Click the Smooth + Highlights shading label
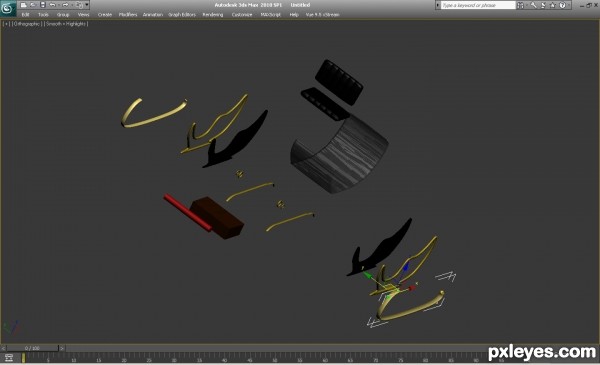The height and width of the screenshot is (365, 600). coord(66,24)
